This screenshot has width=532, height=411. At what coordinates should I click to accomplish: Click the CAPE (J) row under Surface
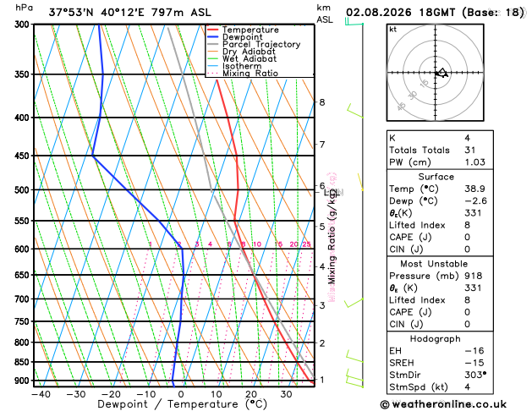tap(440, 237)
